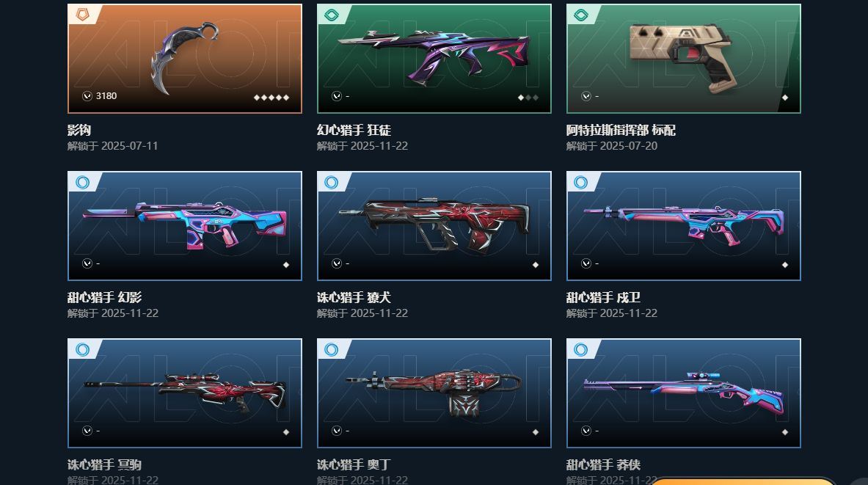
Task: Click the tier icon on 诛心猎手 冥驹 card
Action: (x=82, y=349)
